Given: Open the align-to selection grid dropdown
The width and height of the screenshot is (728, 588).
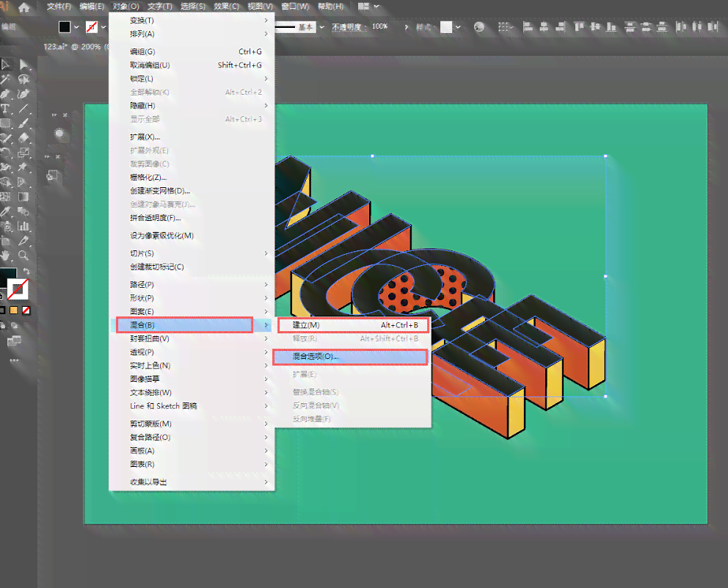Looking at the screenshot, I should pos(506,27).
